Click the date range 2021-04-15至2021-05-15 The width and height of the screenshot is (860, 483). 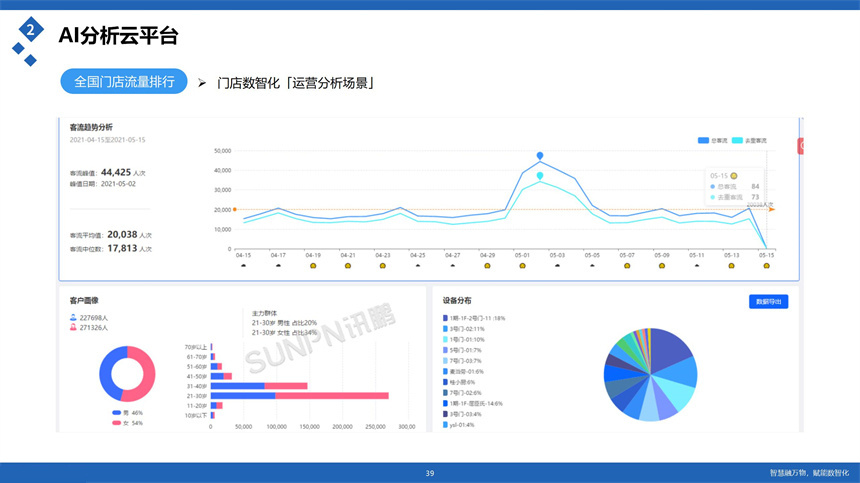click(x=108, y=140)
